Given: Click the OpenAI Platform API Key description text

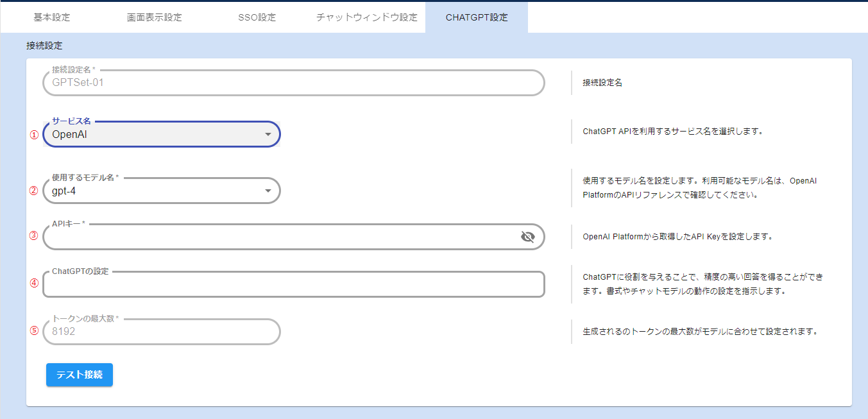Looking at the screenshot, I should (677, 236).
